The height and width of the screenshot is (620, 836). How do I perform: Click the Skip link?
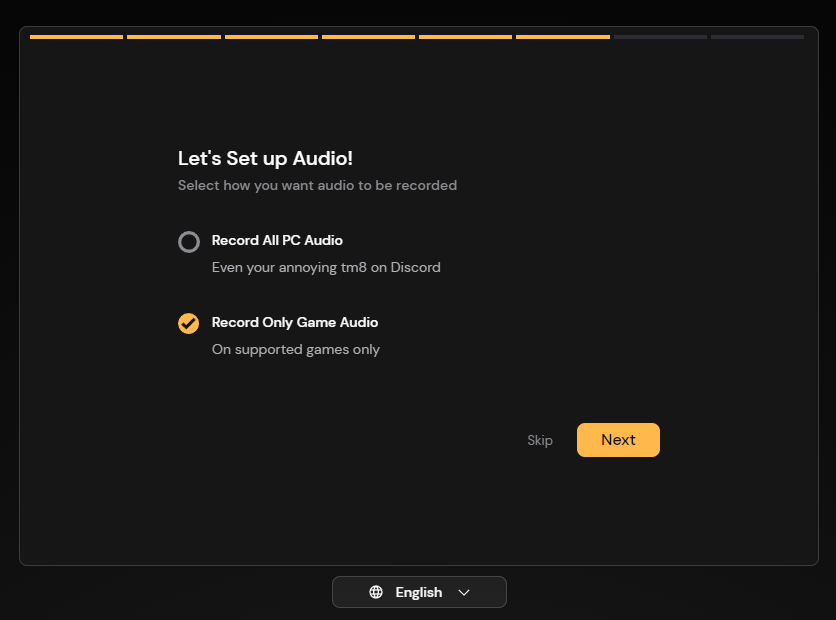click(540, 440)
